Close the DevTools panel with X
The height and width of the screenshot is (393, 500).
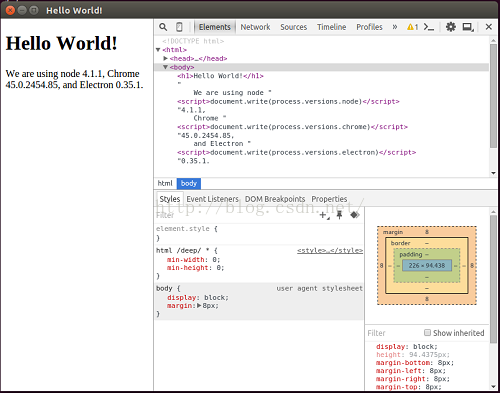(489, 27)
